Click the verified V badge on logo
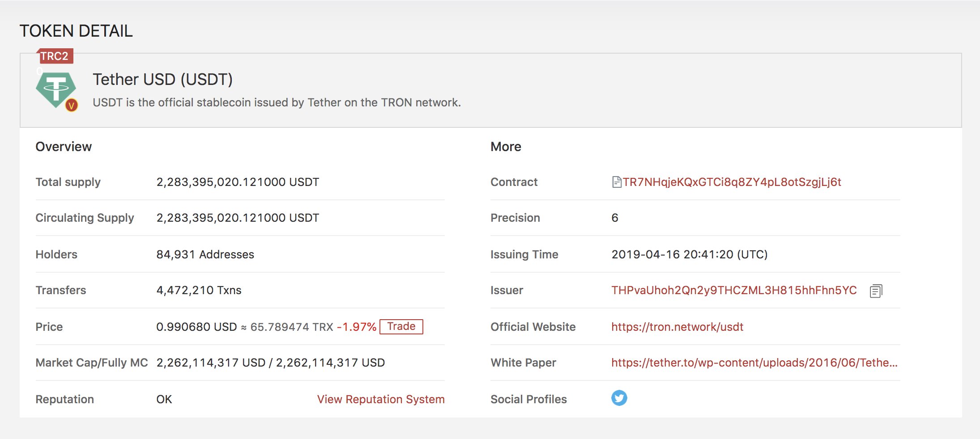980x439 pixels. pyautogui.click(x=72, y=106)
